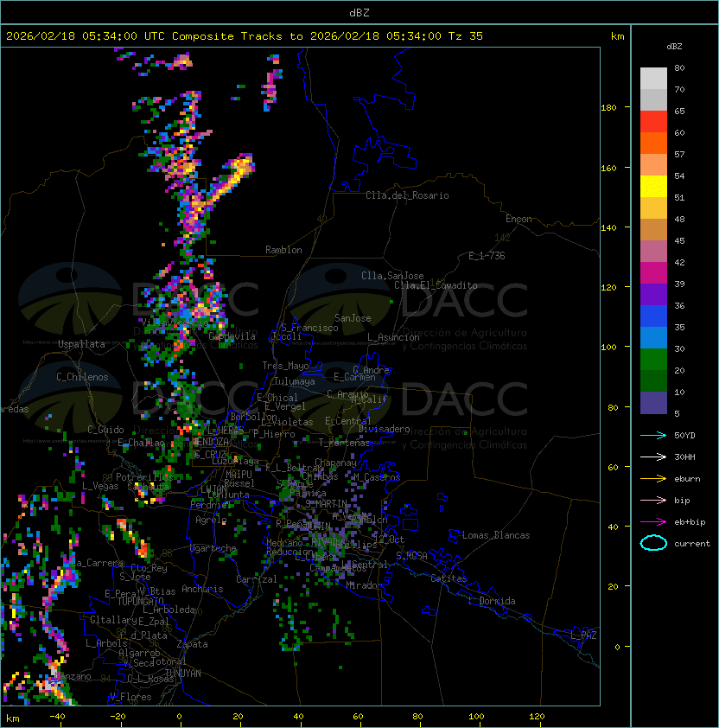Click the 'dBZ' title at the top bar
Screen dimensions: 719x728
pos(359,13)
